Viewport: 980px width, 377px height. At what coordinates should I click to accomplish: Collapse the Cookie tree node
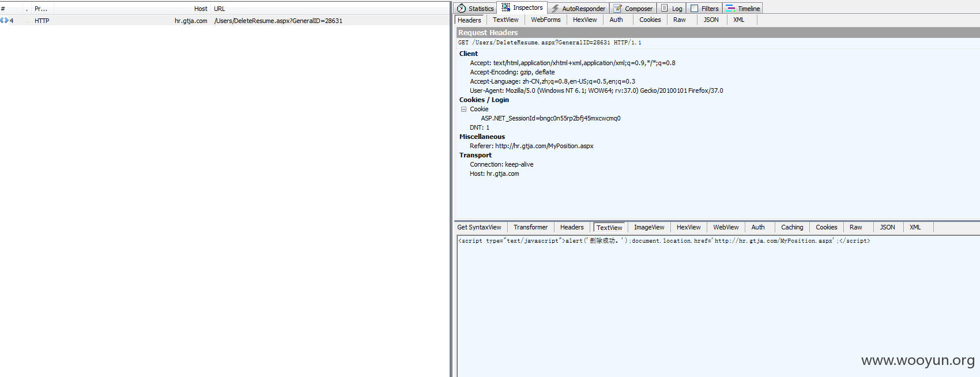[x=463, y=109]
